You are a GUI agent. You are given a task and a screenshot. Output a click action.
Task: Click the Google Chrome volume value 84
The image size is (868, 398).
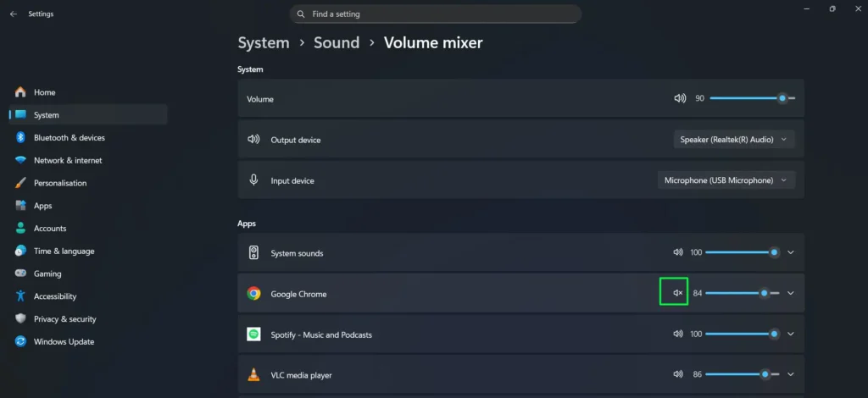click(698, 294)
